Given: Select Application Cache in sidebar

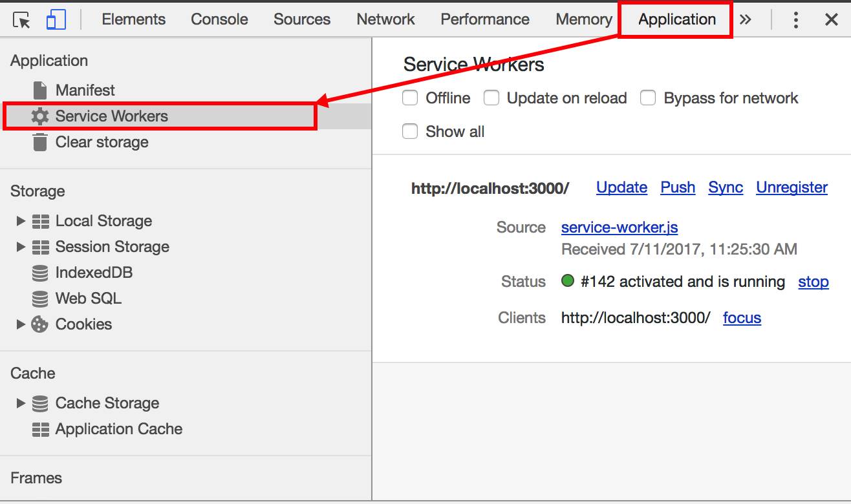Looking at the screenshot, I should pyautogui.click(x=118, y=429).
